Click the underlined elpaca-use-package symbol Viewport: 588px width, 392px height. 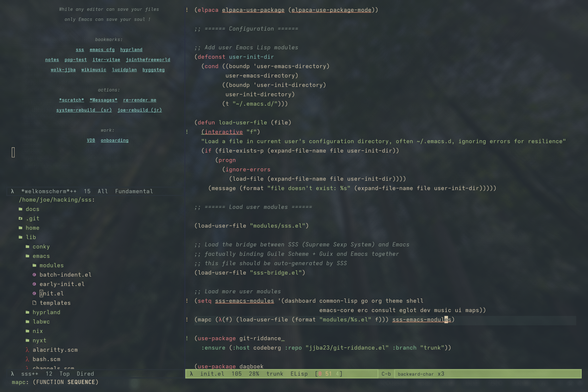253,10
